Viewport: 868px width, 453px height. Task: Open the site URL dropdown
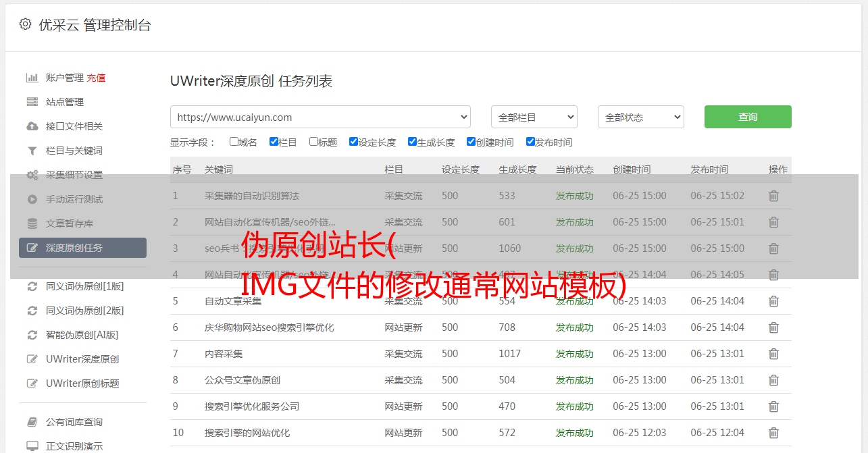320,117
